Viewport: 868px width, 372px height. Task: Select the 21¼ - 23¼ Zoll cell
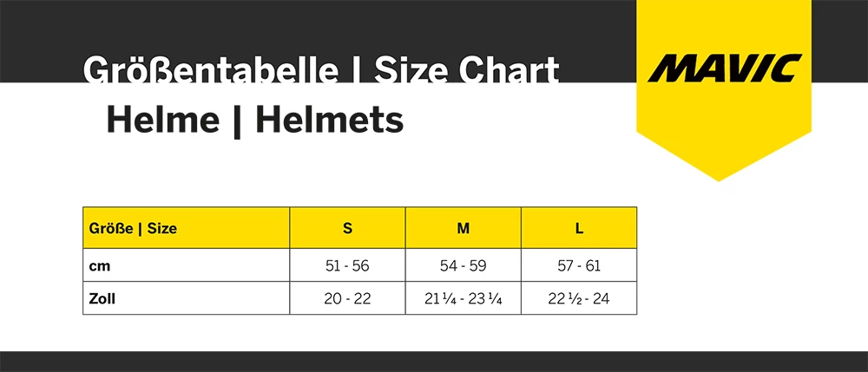pyautogui.click(x=464, y=299)
